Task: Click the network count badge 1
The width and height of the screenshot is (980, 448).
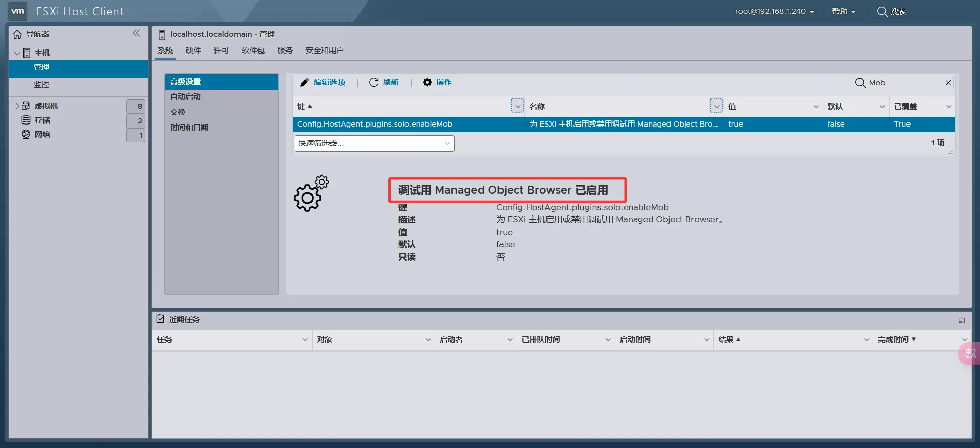Action: point(135,135)
